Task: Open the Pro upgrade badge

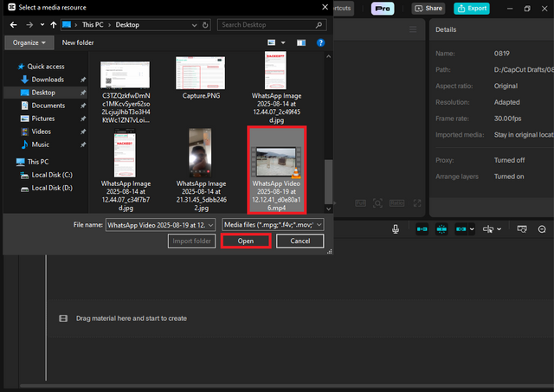Action: [x=383, y=9]
